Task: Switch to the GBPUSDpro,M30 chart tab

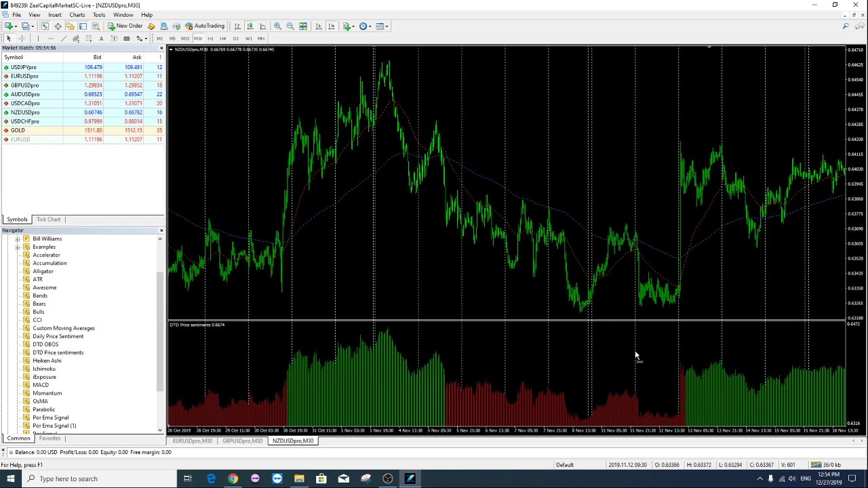Action: [242, 441]
